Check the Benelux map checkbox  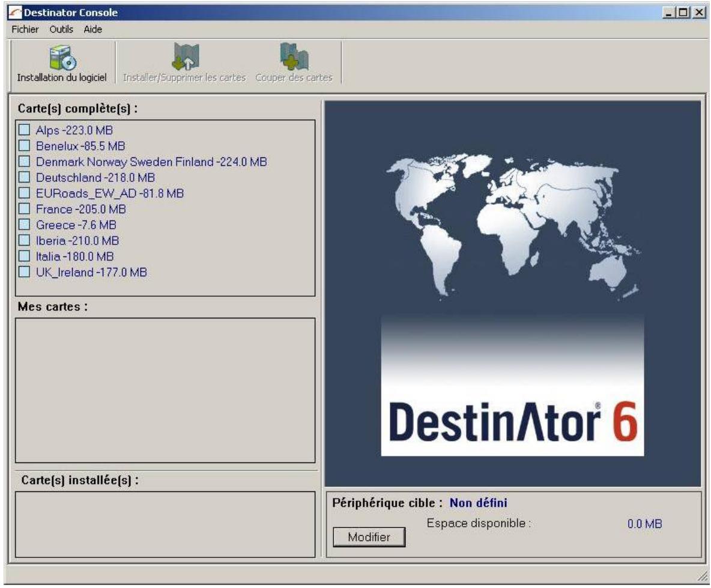click(24, 146)
